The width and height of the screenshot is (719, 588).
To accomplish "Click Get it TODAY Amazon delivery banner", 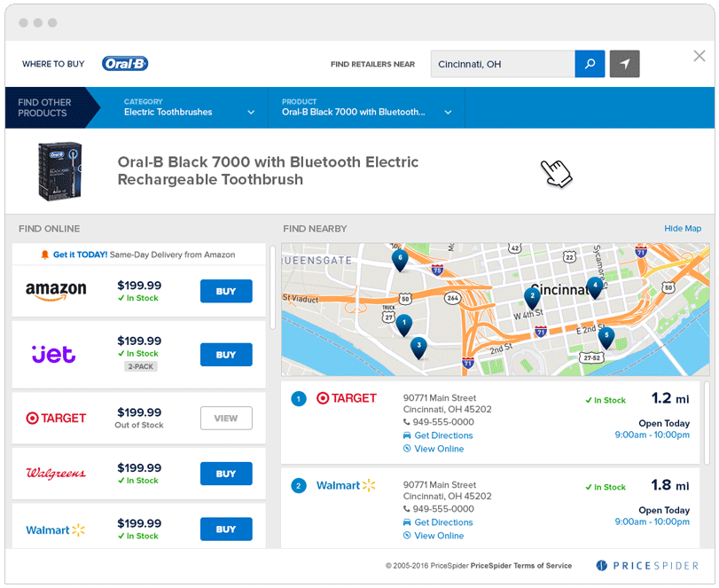I will coord(138,255).
